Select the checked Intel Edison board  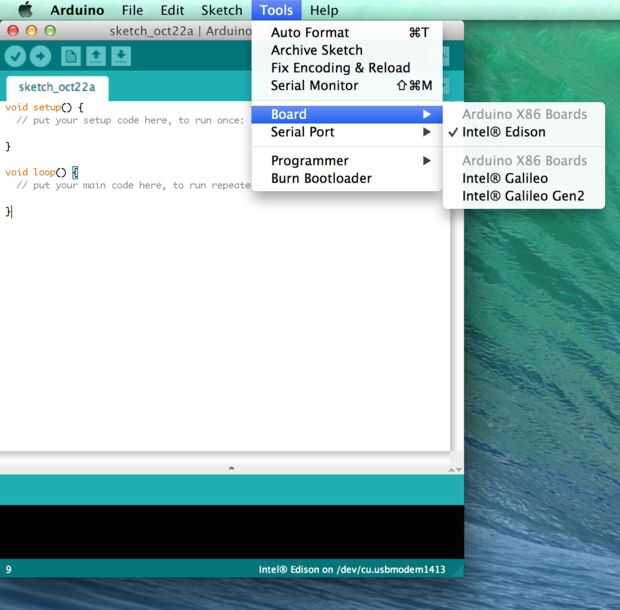click(524, 132)
